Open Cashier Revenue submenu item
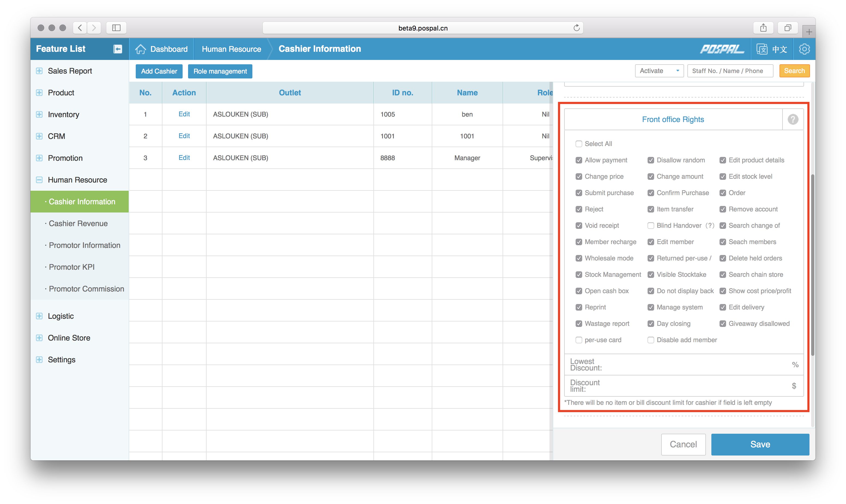Viewport: 846px width, 504px height. click(x=78, y=223)
